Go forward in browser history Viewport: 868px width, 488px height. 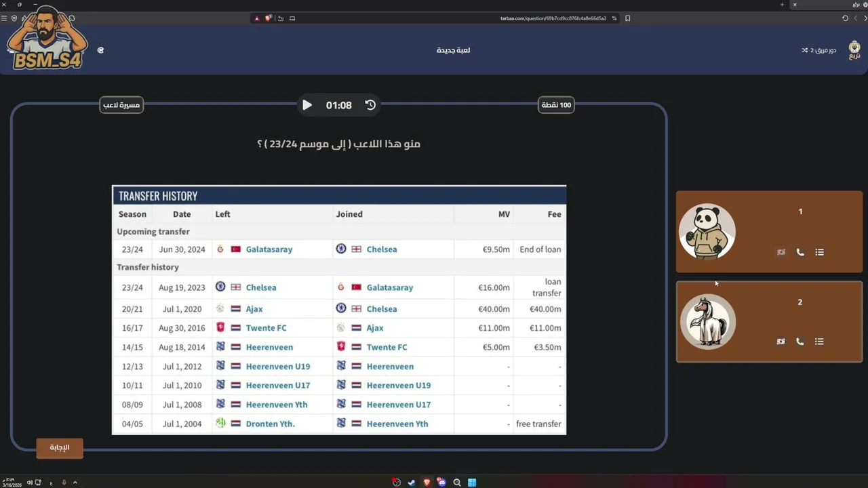[x=854, y=18]
